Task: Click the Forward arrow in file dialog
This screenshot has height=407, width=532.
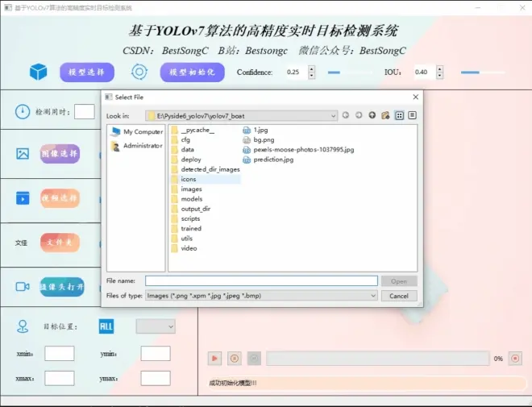Action: click(x=359, y=115)
